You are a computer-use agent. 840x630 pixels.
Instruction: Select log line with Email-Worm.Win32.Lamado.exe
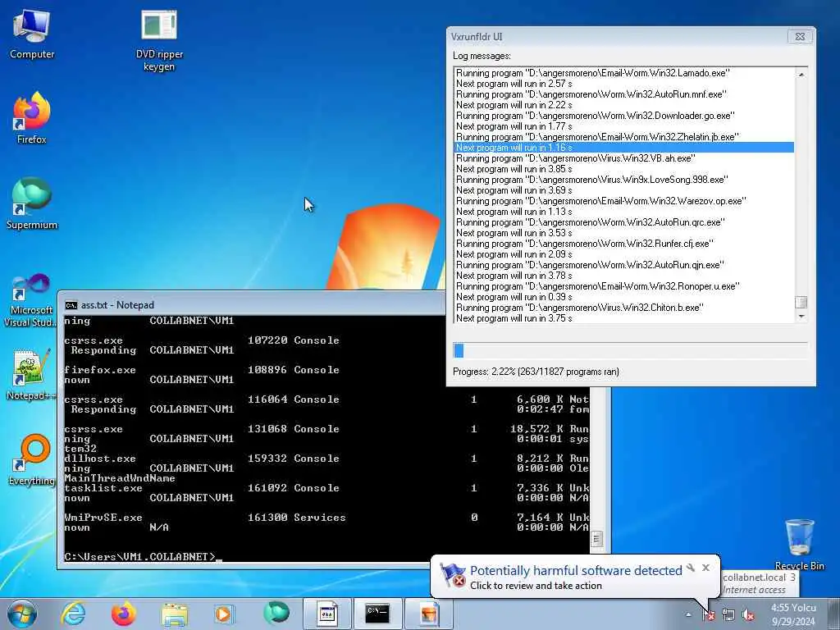coord(623,73)
